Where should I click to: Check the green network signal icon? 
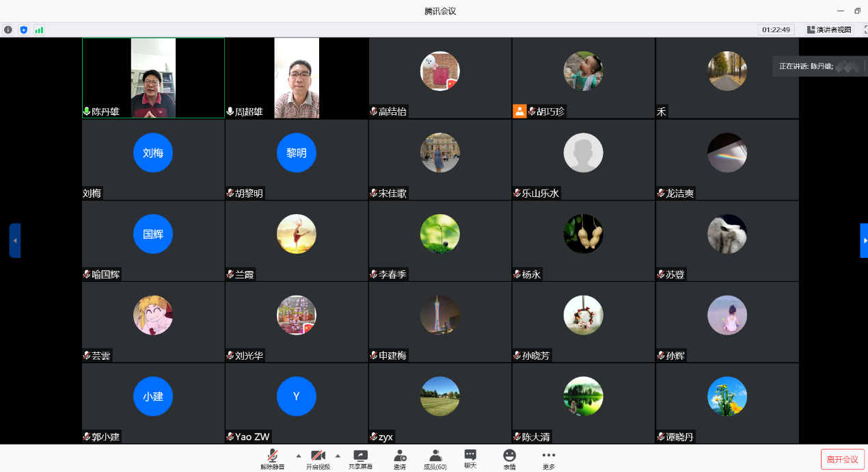click(x=39, y=30)
